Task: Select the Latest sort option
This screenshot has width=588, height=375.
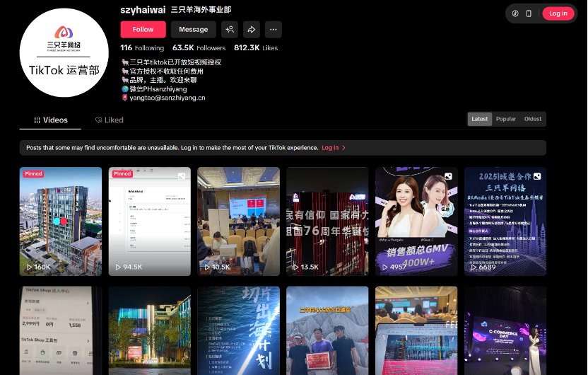Action: point(480,119)
